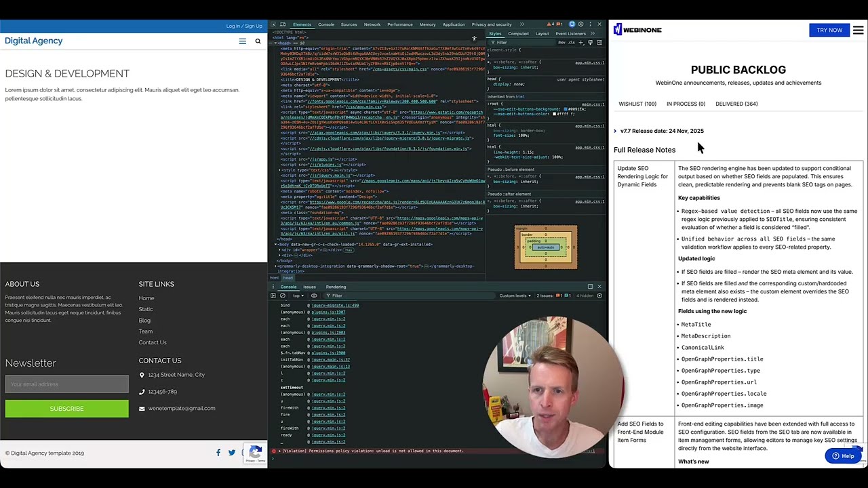Image resolution: width=868 pixels, height=488 pixels.
Task: Toggle the device toolbar icon in DevTools
Action: point(283,24)
